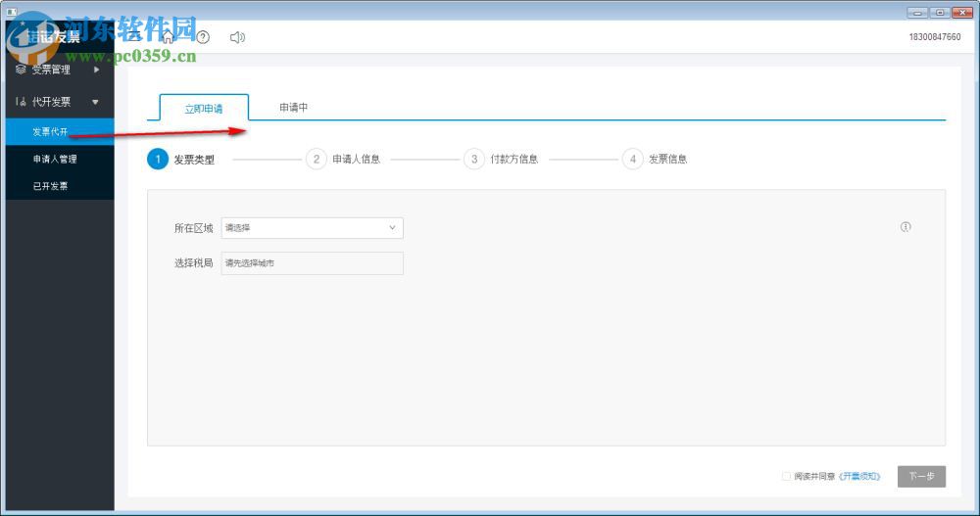Open the 所在区域 dropdown
980x516 pixels.
click(x=312, y=228)
